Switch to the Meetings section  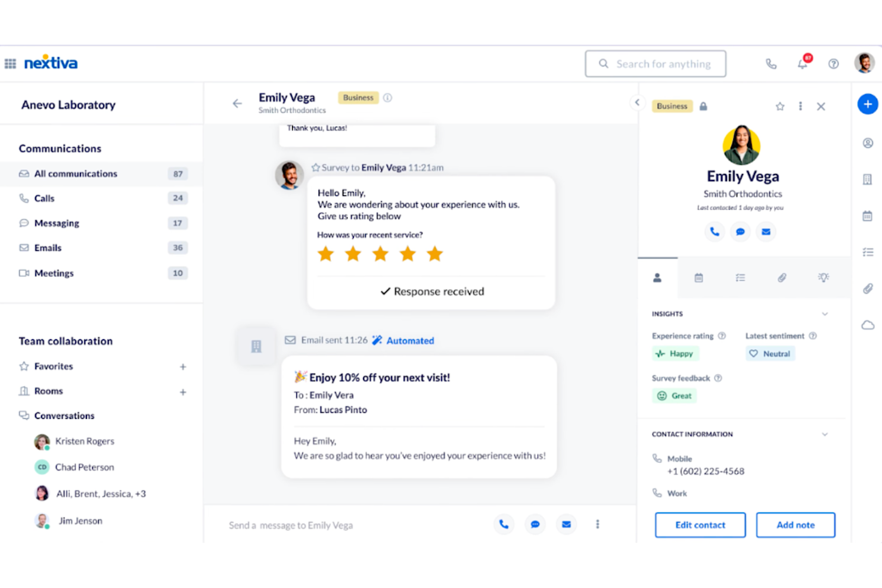tap(54, 273)
